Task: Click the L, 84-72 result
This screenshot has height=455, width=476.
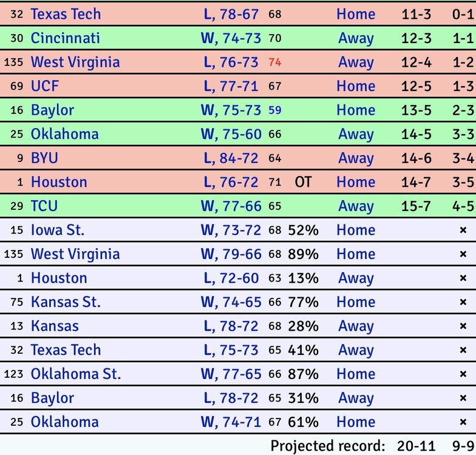Action: point(231,158)
